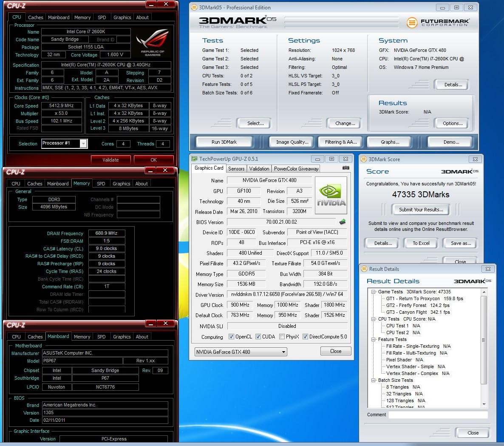The width and height of the screenshot is (504, 446).
Task: Click into the Comment input field
Action: pos(438,415)
